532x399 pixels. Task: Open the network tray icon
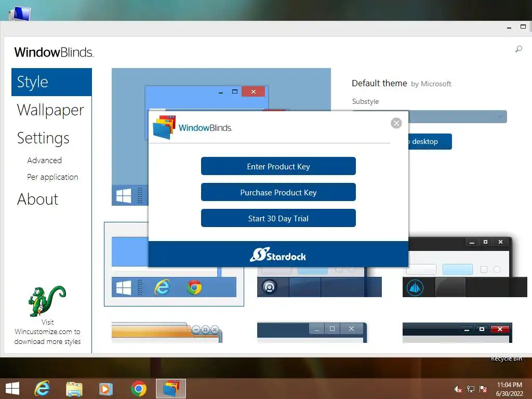[x=471, y=389]
